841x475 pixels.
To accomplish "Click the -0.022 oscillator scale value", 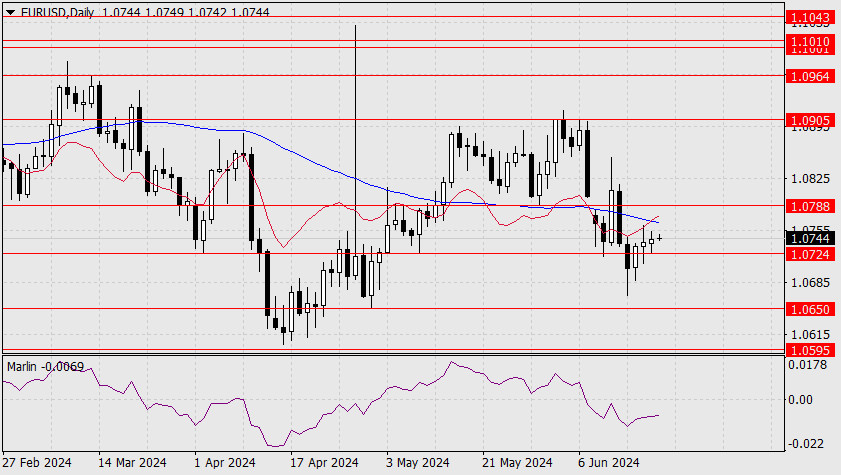I will click(806, 443).
